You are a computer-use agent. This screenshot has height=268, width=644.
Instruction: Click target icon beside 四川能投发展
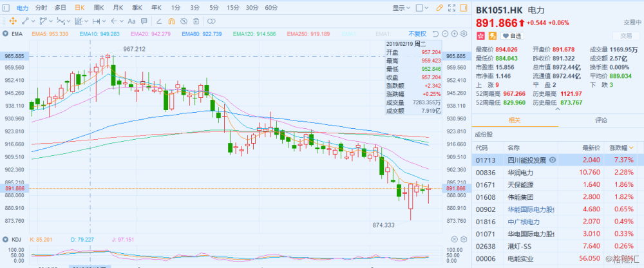(x=553, y=160)
